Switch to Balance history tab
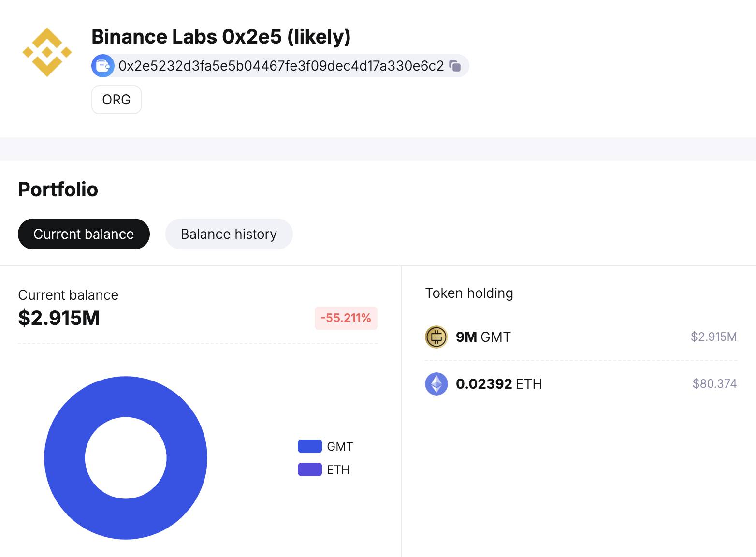The width and height of the screenshot is (756, 557). click(x=229, y=234)
